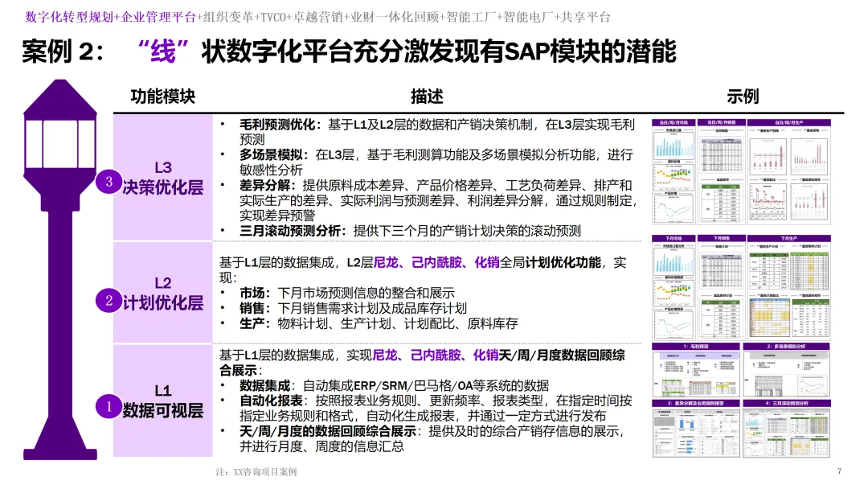Viewport: 868px width, 489px height.
Task: Select the L3 决策优化层 module block
Action: point(162,177)
